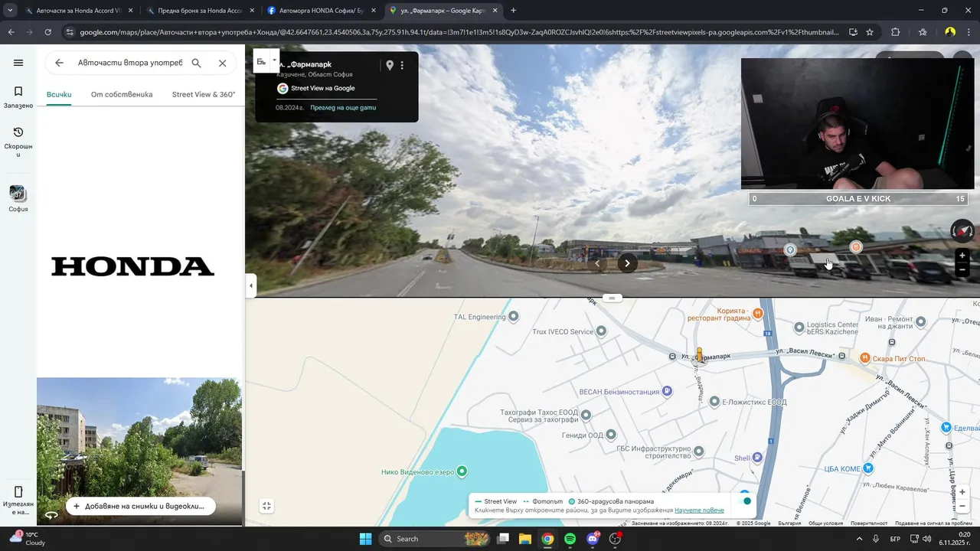Open Discord from the taskbar
The width and height of the screenshot is (980, 551).
[593, 539]
